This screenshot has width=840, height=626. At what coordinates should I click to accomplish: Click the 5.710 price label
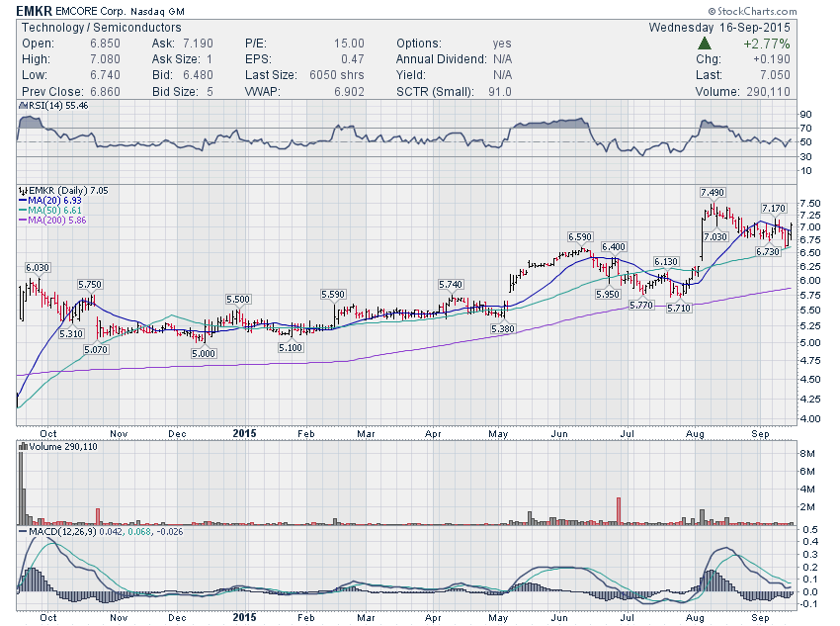point(679,309)
